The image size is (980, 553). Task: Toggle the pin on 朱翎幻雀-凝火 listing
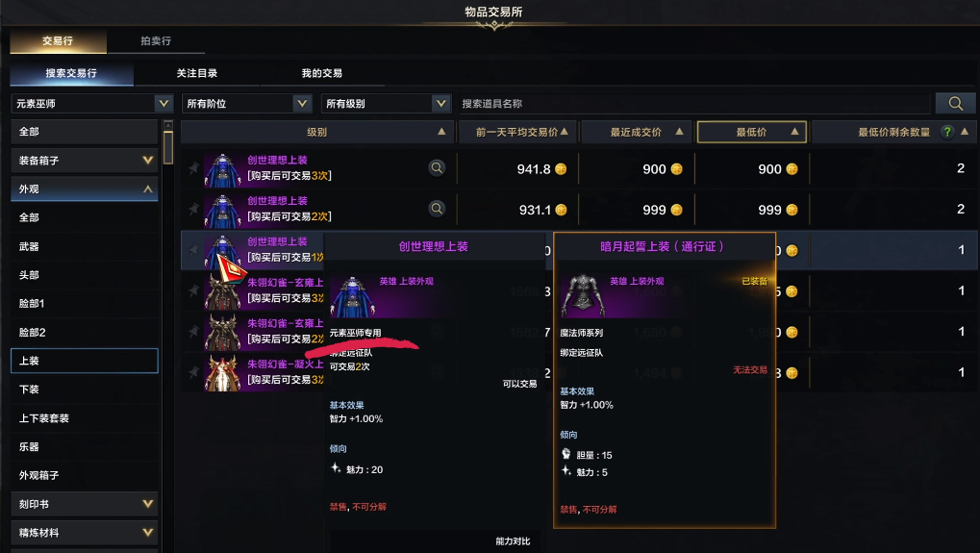193,372
